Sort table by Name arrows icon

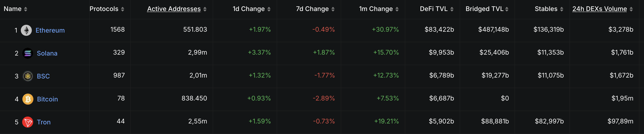26,9
